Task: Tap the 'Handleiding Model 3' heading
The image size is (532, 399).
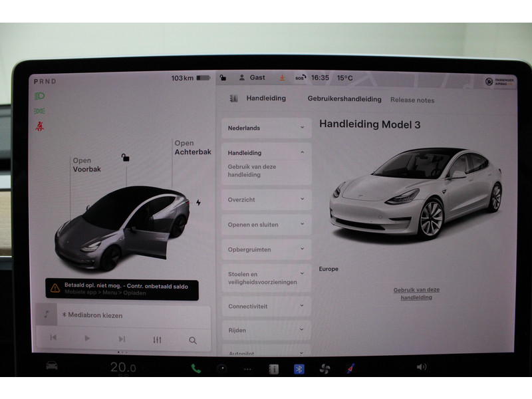Action: click(x=370, y=124)
